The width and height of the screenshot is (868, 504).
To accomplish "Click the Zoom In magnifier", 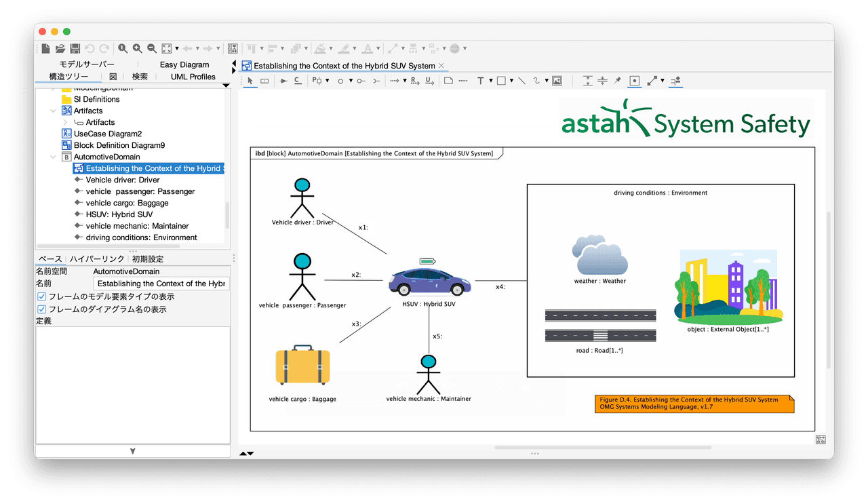I will click(x=138, y=48).
